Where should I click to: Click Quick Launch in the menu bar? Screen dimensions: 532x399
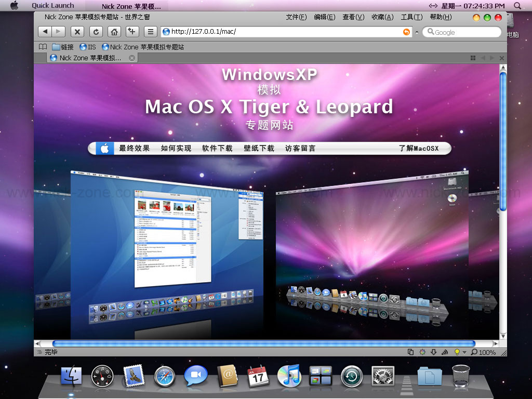click(52, 5)
